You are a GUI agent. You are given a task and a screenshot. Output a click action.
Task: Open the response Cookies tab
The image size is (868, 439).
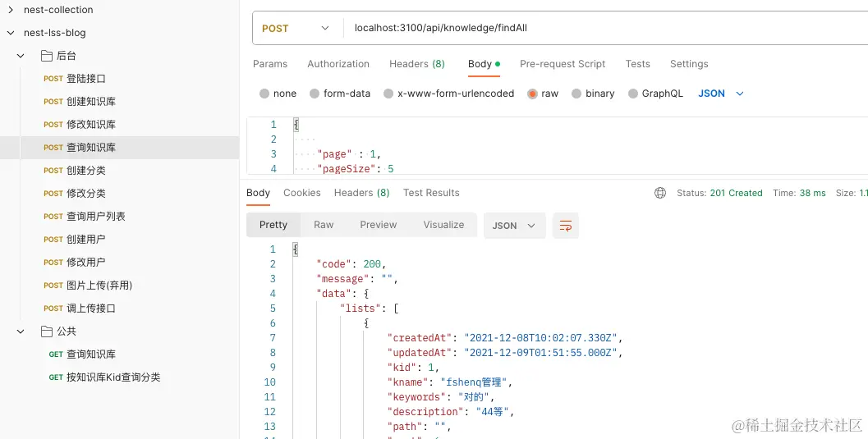(301, 192)
